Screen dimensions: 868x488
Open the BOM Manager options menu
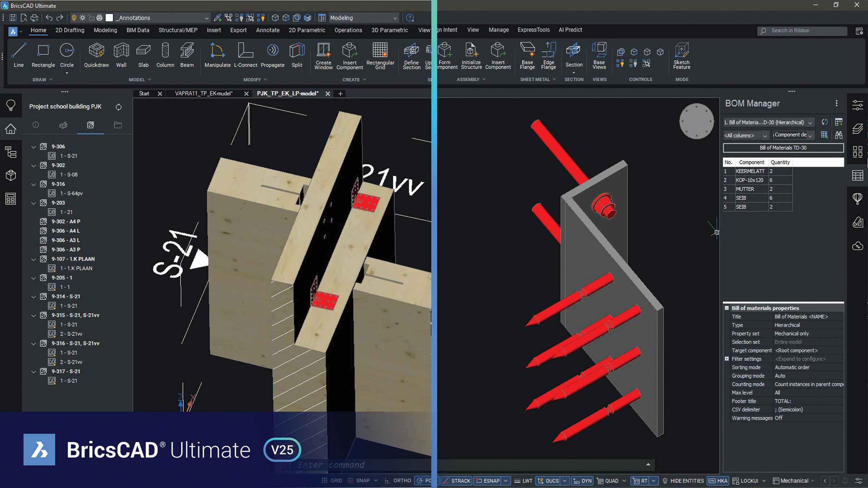tap(837, 103)
